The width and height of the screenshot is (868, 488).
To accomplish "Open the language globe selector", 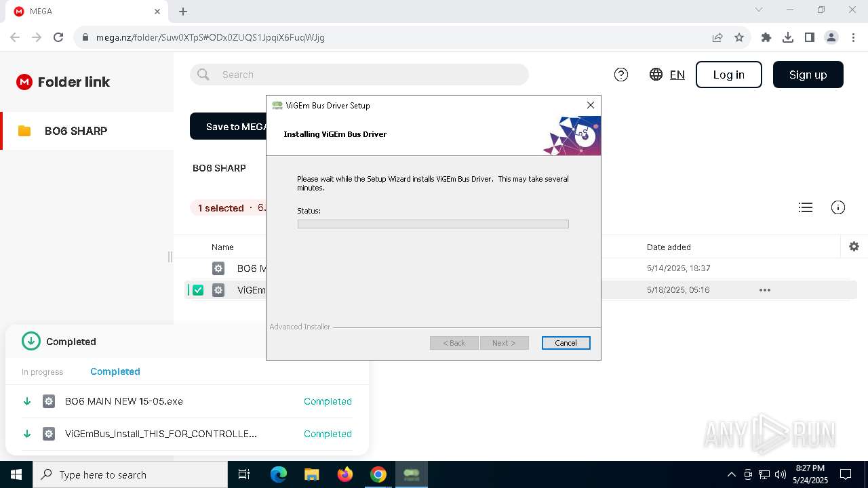I will pos(656,75).
